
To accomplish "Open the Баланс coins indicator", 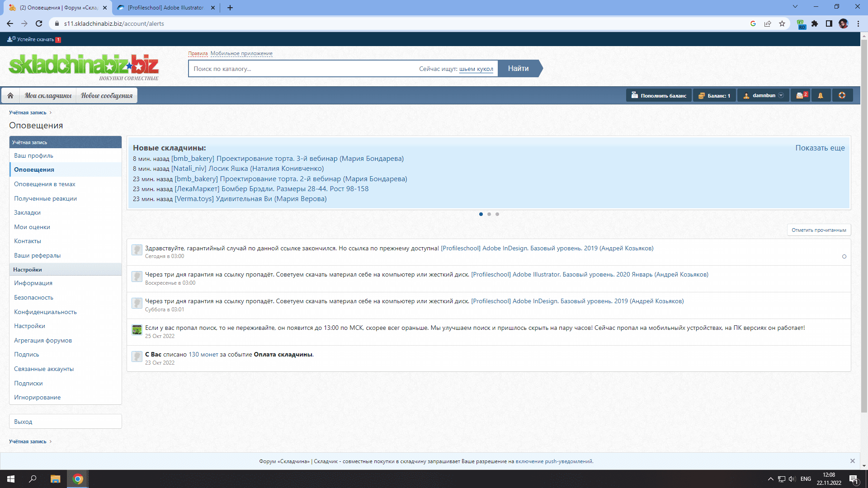I will pos(714,95).
